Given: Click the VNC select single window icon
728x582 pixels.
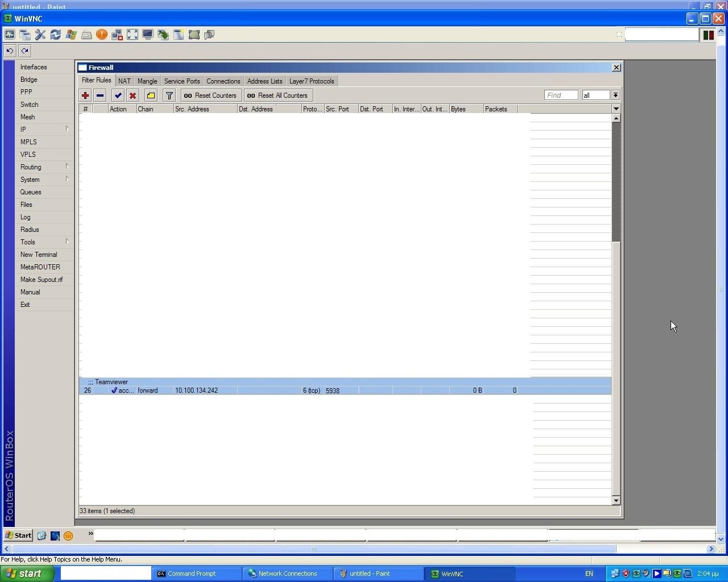Looking at the screenshot, I should (179, 35).
